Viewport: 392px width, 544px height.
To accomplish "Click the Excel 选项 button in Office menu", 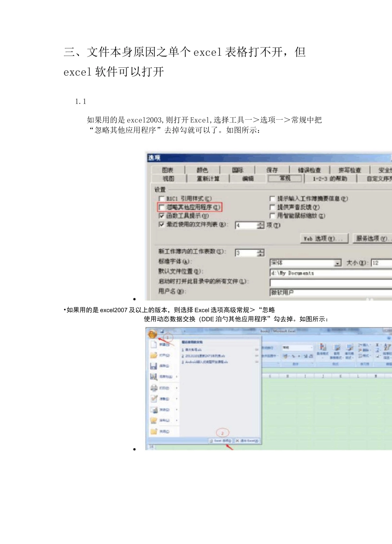I will click(221, 441).
